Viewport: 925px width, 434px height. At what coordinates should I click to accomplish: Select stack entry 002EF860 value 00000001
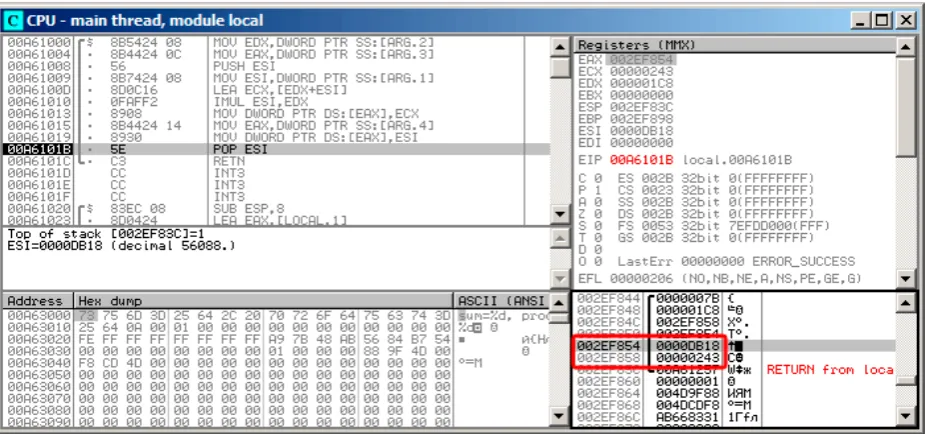click(687, 382)
